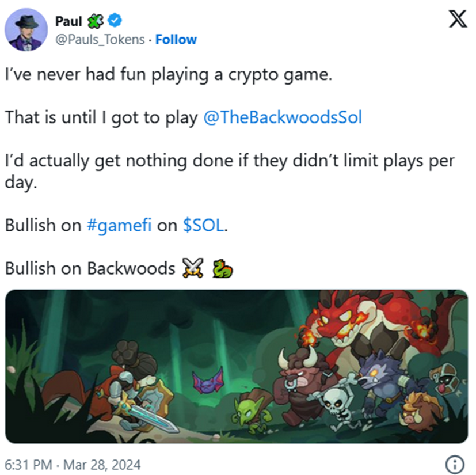
Task: Click the display name Paul
Action: [68, 21]
